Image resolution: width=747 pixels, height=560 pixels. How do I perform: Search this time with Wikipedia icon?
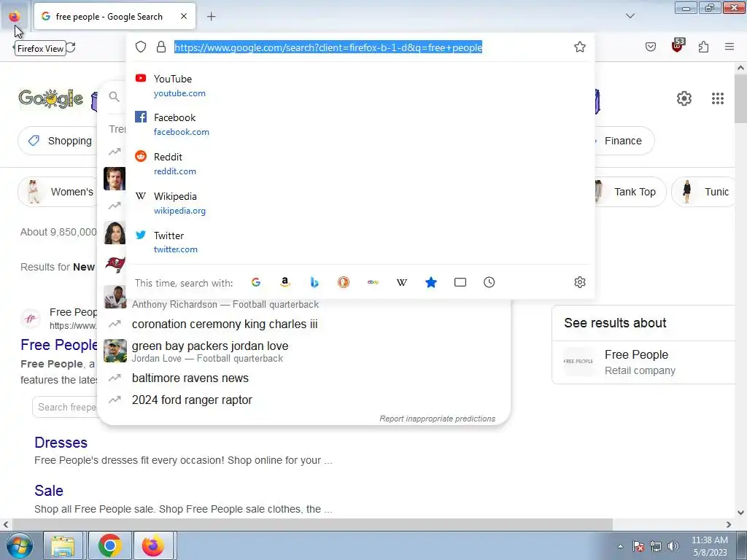coord(402,282)
